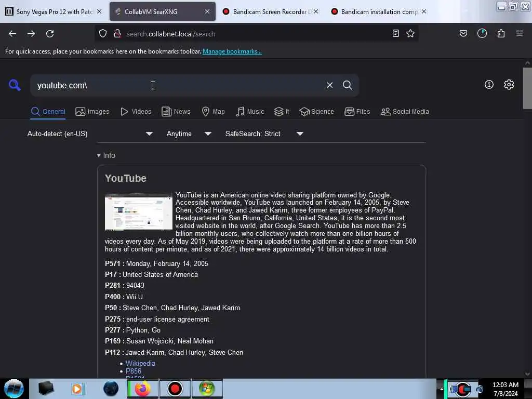This screenshot has height=399, width=532.
Task: Save page to Pocket
Action: pyautogui.click(x=463, y=34)
